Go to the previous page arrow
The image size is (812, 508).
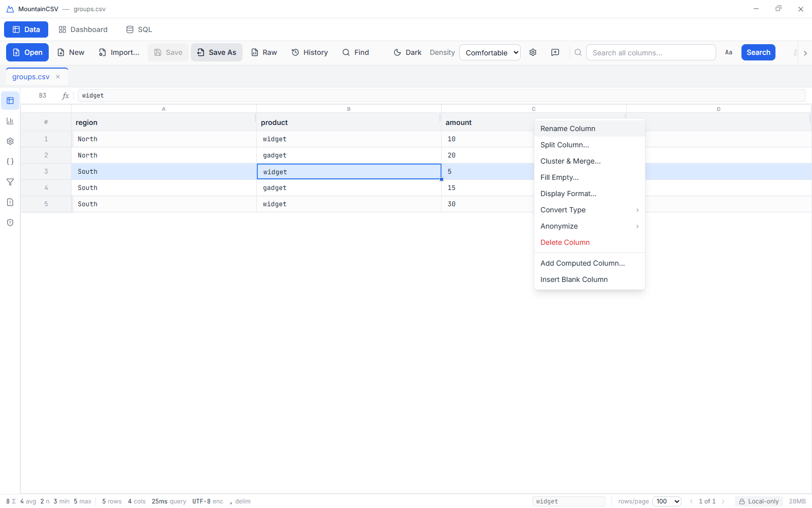pyautogui.click(x=691, y=501)
